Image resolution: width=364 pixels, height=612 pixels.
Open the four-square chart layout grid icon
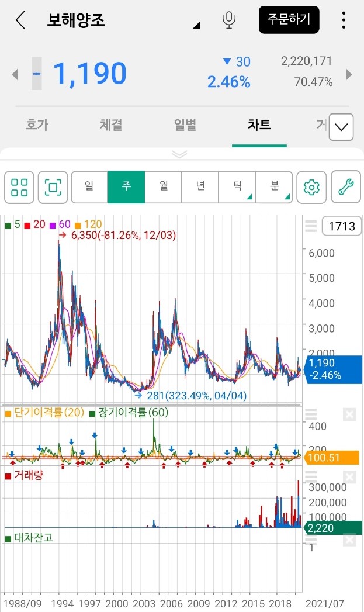pos(19,188)
